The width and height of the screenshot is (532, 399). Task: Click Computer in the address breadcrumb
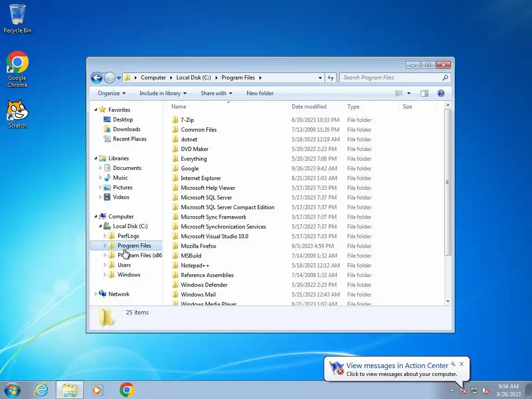coord(153,78)
